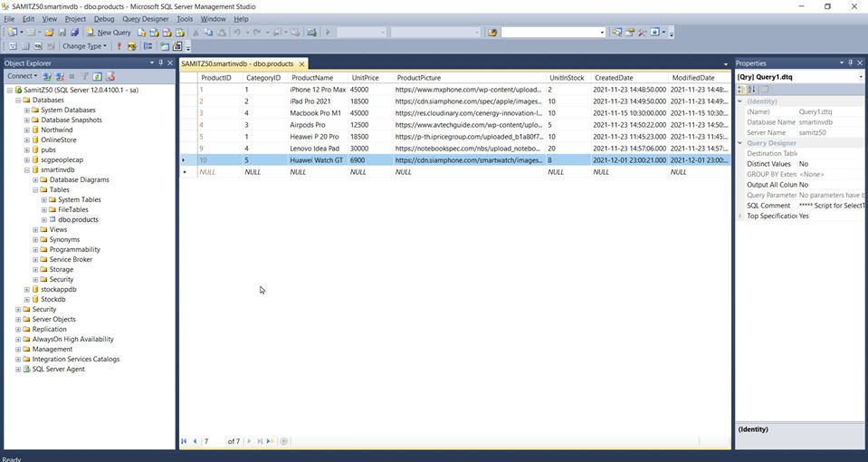Click the Lenovo Idea Pad cell
Screen dimensions: 868x462
[x=318, y=149]
